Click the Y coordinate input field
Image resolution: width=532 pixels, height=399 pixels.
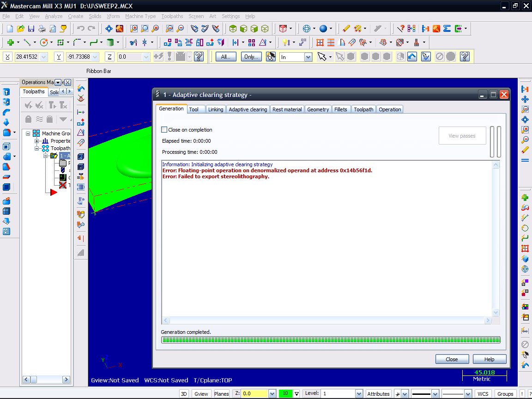(x=79, y=57)
